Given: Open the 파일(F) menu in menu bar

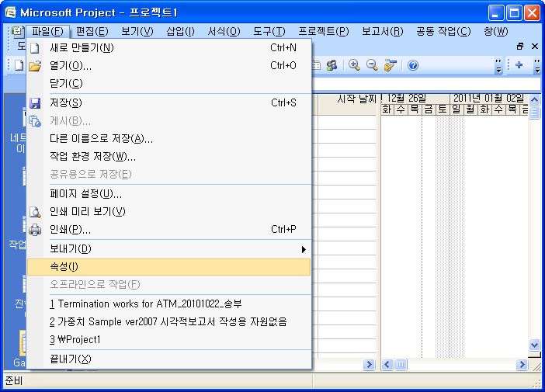Looking at the screenshot, I should (47, 32).
